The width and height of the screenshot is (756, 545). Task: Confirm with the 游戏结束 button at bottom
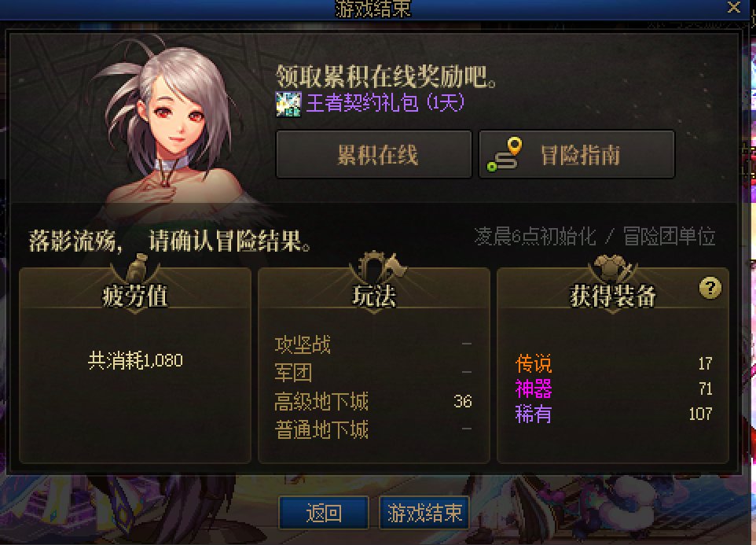tap(424, 513)
